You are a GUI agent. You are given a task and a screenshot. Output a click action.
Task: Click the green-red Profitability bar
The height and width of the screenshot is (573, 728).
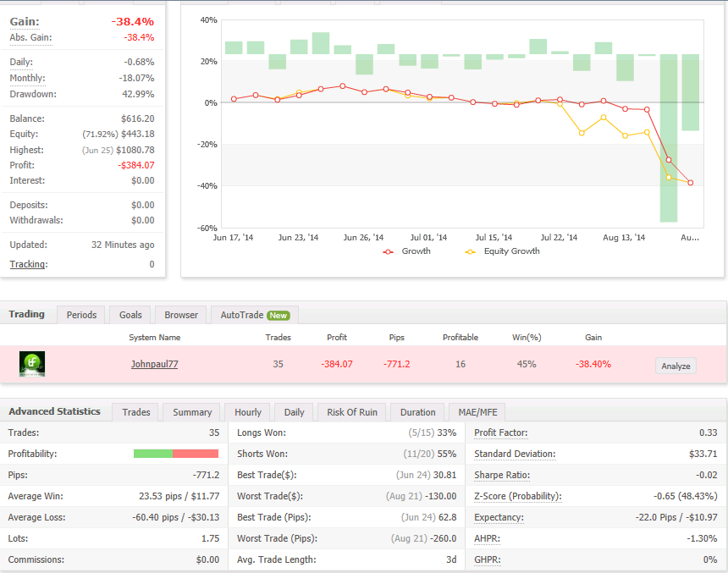(176, 454)
